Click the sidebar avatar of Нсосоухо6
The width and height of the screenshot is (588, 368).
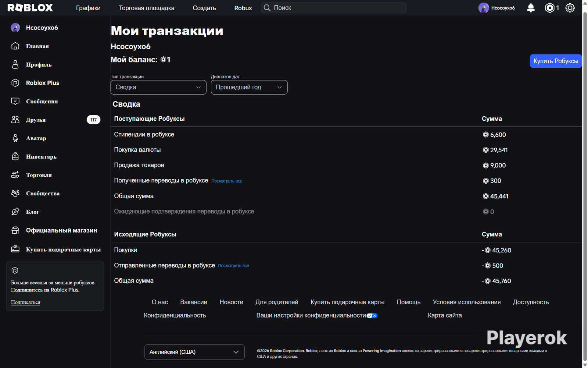[x=15, y=28]
